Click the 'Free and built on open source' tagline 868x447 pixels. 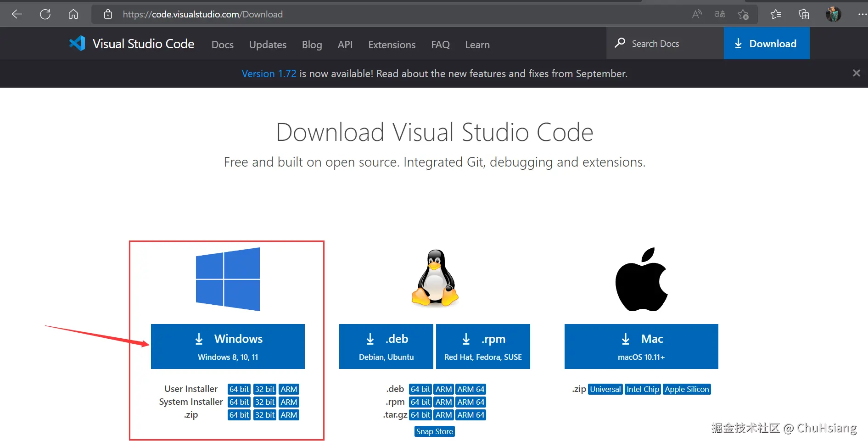click(x=435, y=162)
